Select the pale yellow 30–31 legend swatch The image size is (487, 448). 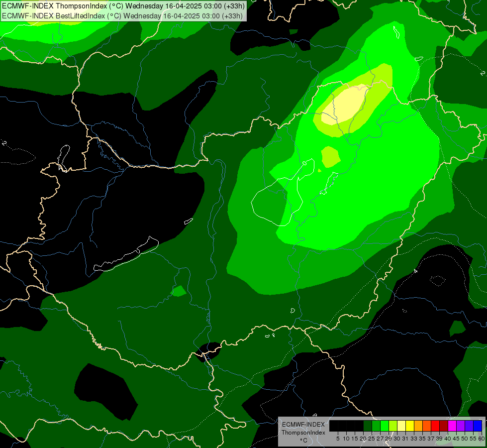[x=401, y=426]
